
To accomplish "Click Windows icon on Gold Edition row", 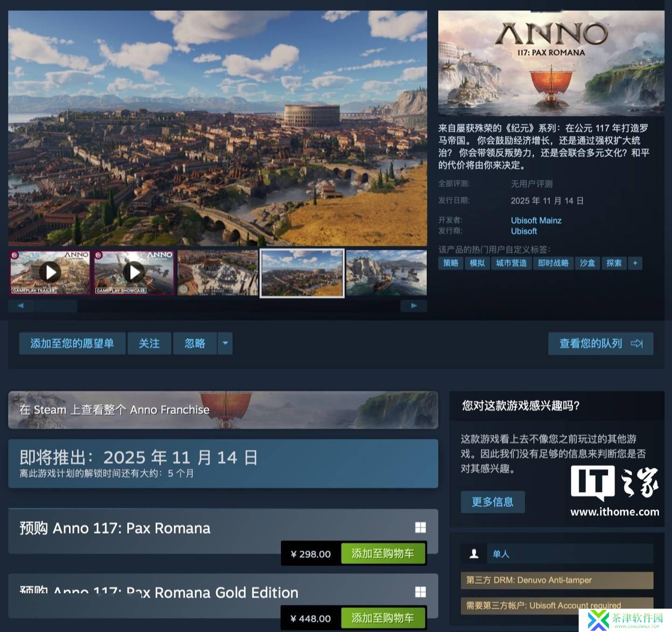I will click(420, 592).
